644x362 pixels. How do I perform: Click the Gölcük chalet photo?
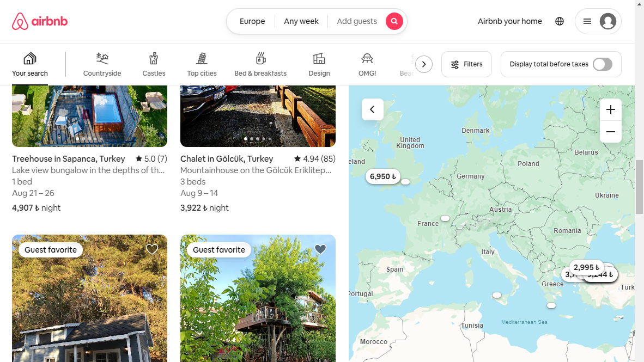(258, 116)
